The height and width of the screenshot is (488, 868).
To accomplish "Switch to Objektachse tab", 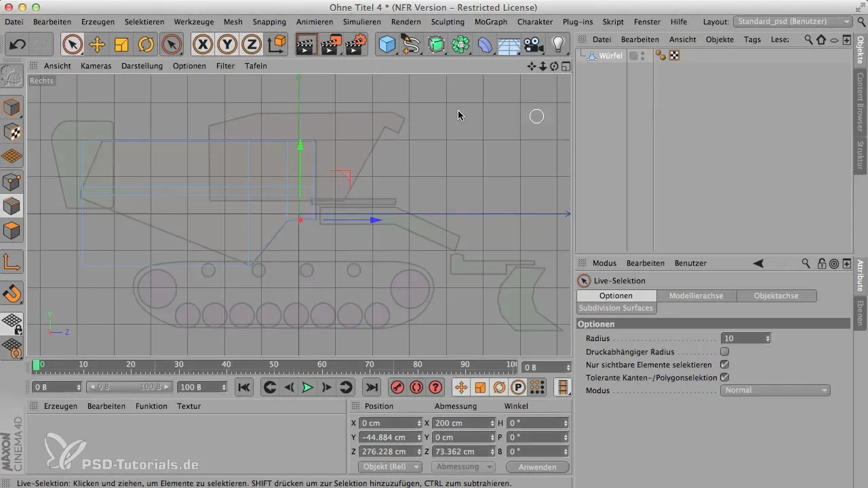I will pos(776,296).
